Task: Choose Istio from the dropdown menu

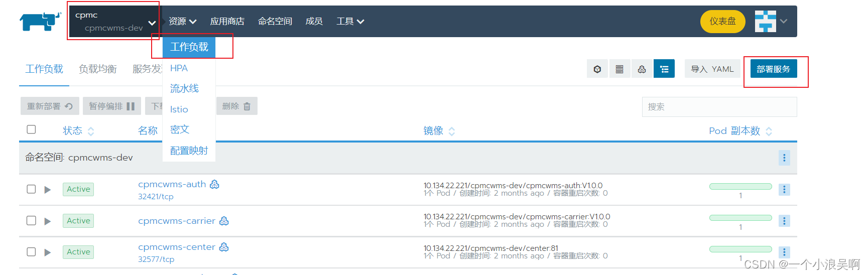Action: coord(179,109)
